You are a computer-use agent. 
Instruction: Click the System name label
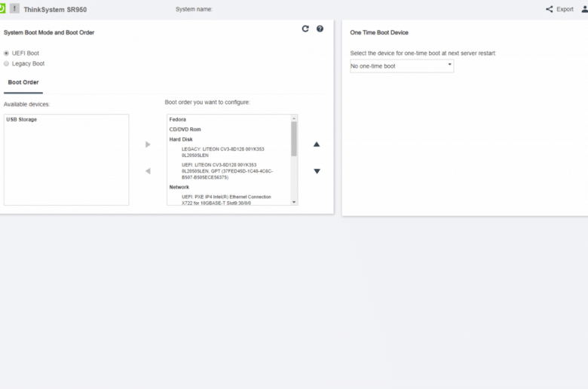point(194,9)
